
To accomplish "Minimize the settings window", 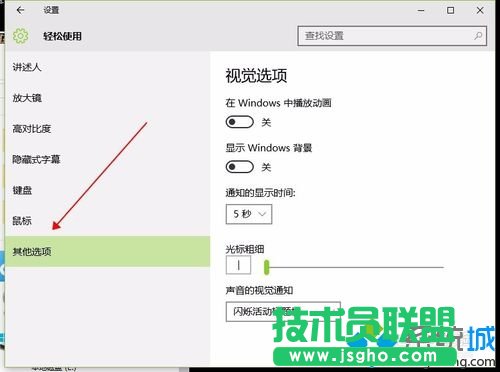I will click(421, 11).
